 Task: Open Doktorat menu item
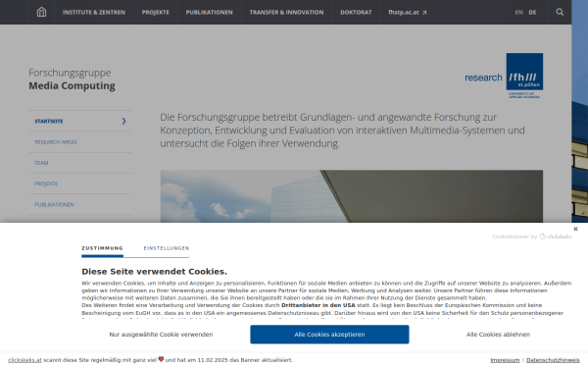(356, 13)
